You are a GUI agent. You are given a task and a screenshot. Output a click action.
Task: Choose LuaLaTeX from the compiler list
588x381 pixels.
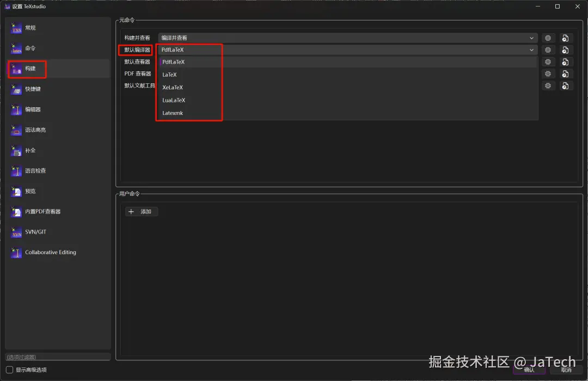coord(348,100)
